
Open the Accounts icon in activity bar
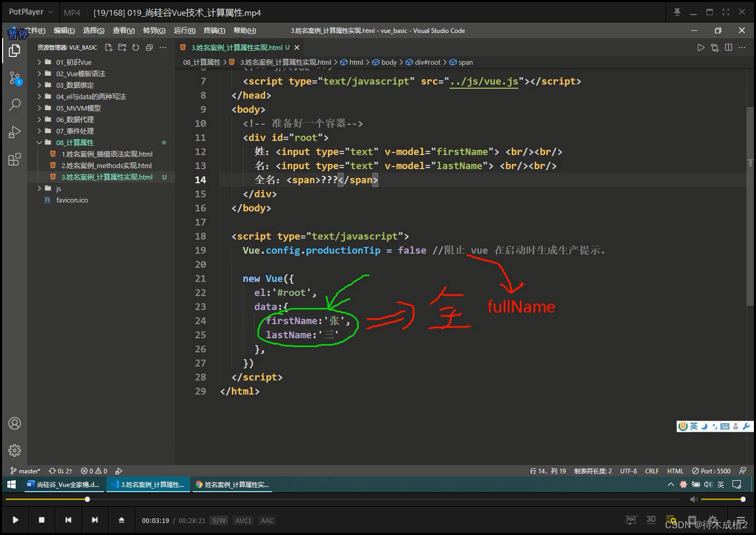tap(15, 423)
